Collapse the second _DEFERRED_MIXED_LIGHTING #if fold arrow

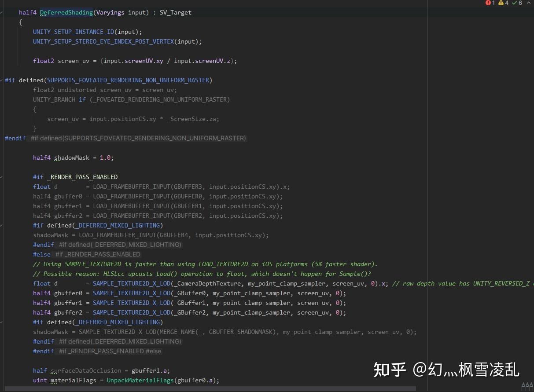click(x=1, y=322)
